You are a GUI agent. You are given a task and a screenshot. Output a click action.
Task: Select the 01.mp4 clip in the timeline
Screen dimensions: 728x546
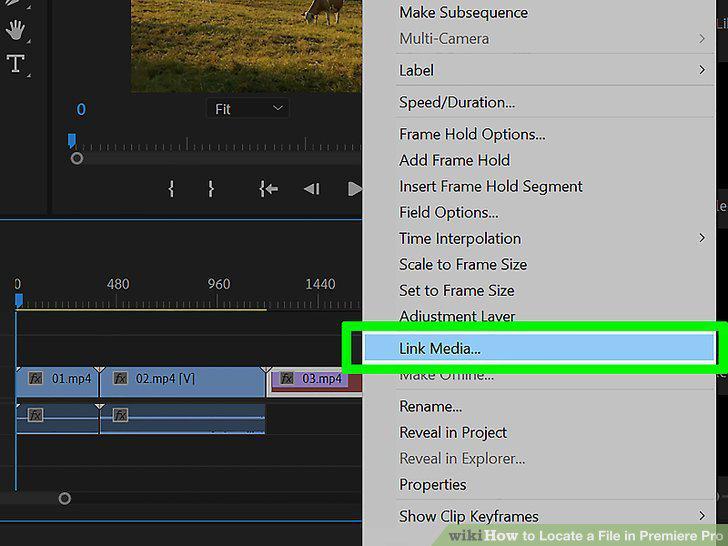58,382
